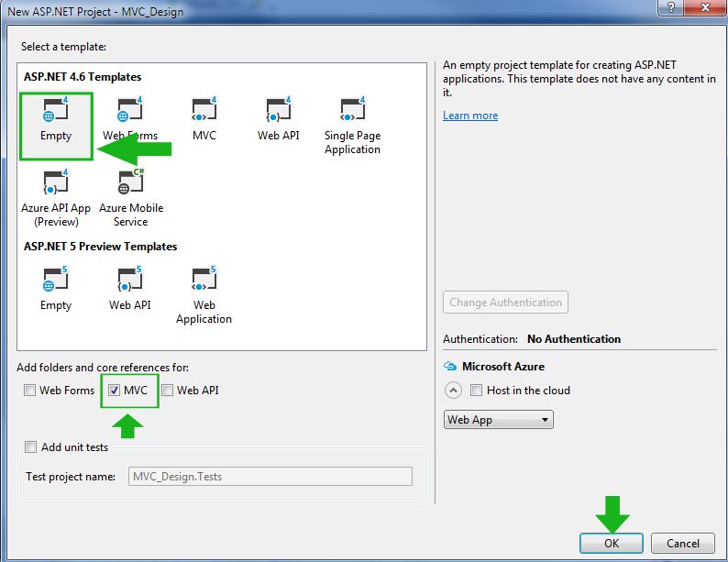Select the Web Forms template icon
This screenshot has width=728, height=562.
click(x=130, y=109)
